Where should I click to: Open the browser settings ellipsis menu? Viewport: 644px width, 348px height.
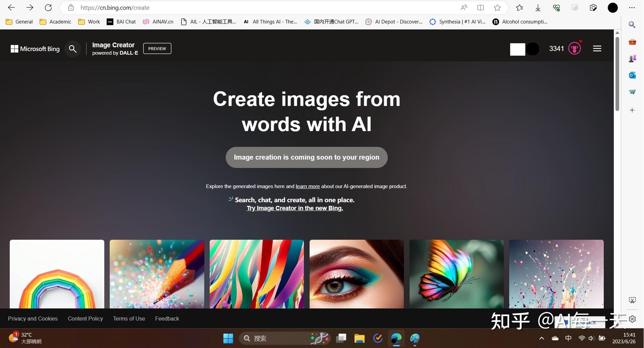[x=632, y=7]
